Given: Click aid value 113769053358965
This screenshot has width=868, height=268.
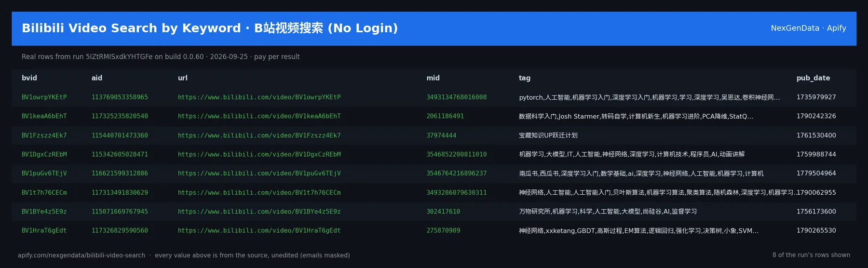Looking at the screenshot, I should [x=120, y=97].
